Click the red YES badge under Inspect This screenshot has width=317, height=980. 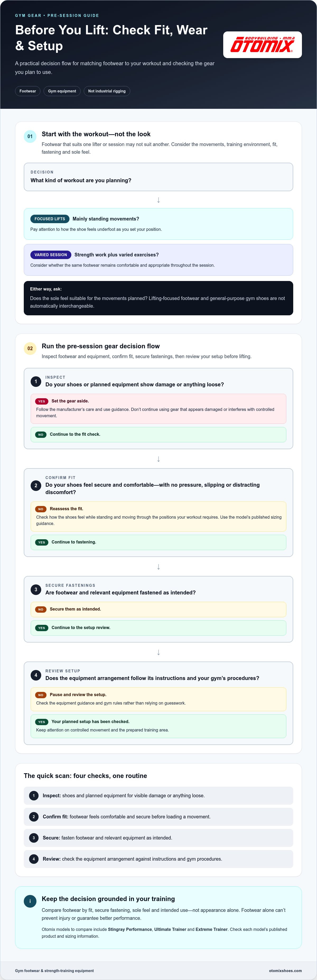tap(41, 401)
